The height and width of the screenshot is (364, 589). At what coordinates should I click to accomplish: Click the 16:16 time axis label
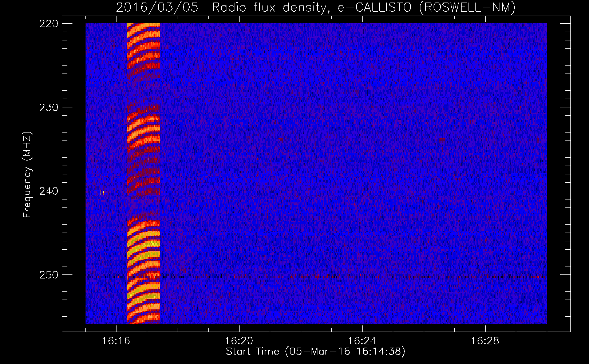coord(116,341)
